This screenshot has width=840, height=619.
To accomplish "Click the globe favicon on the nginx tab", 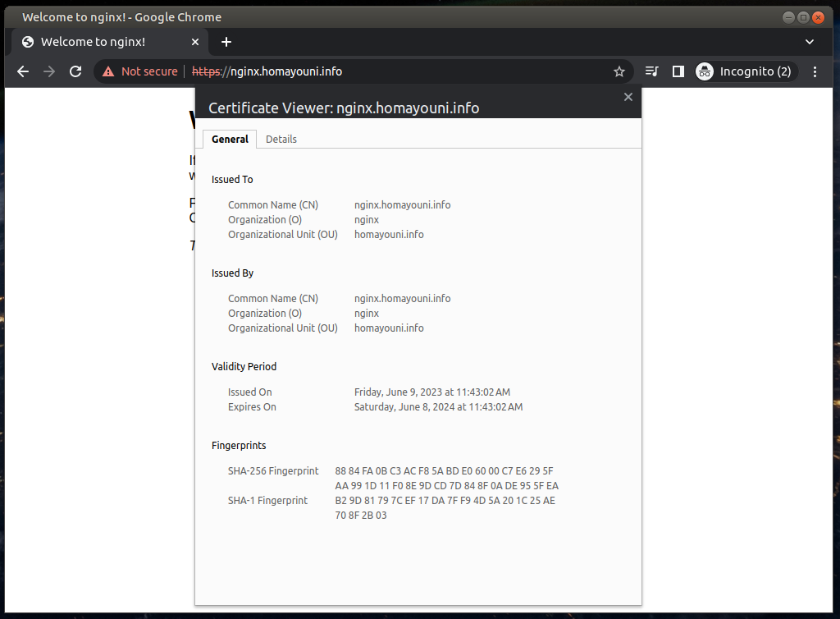I will pos(28,42).
